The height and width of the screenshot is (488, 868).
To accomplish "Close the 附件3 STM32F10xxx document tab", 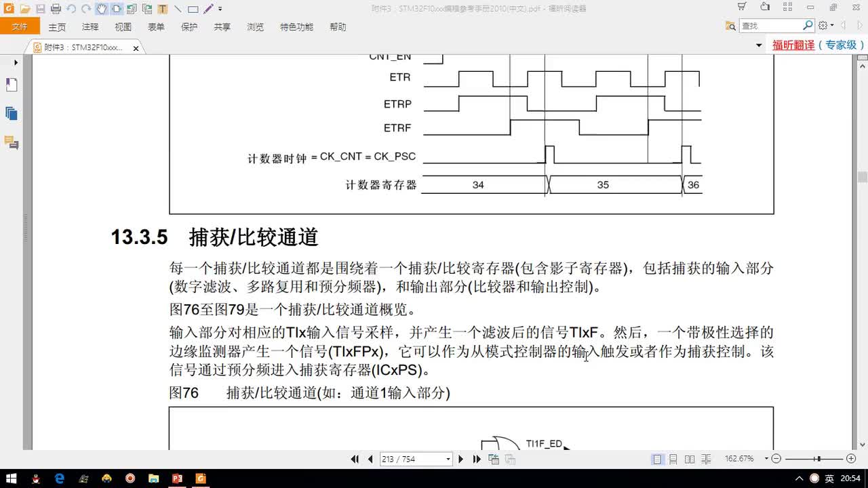I will pos(136,48).
